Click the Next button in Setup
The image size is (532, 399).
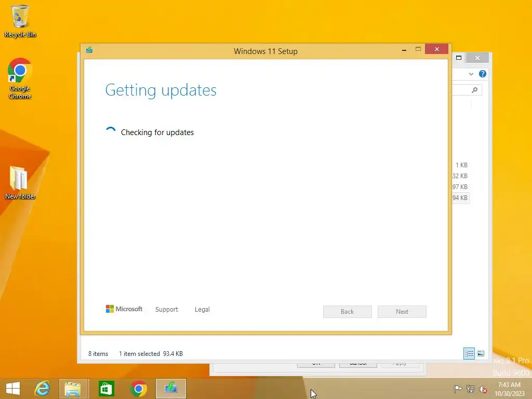pyautogui.click(x=402, y=312)
